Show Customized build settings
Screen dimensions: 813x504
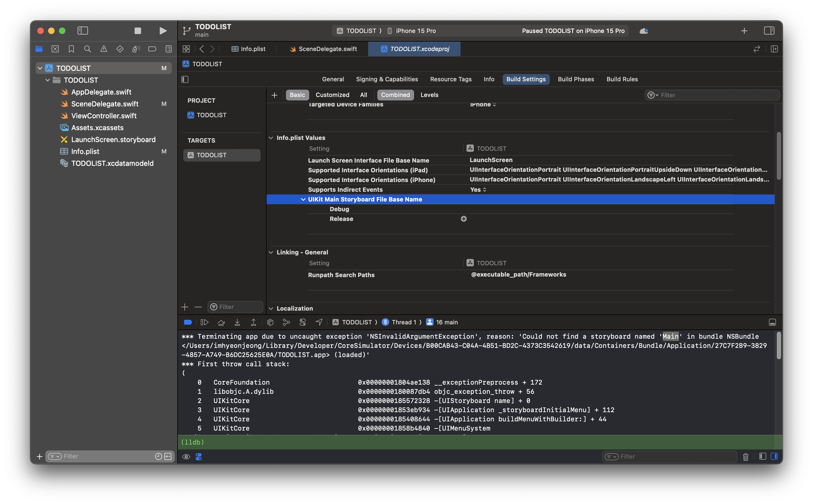tap(332, 95)
